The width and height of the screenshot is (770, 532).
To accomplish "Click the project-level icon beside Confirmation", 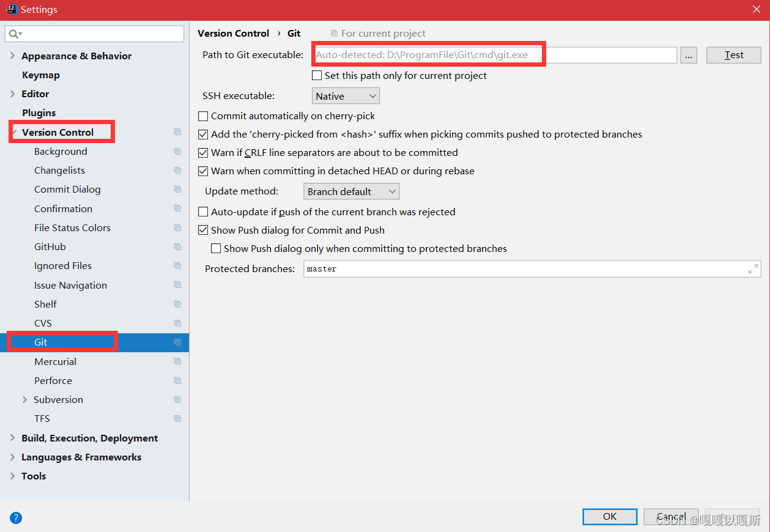I will [177, 209].
